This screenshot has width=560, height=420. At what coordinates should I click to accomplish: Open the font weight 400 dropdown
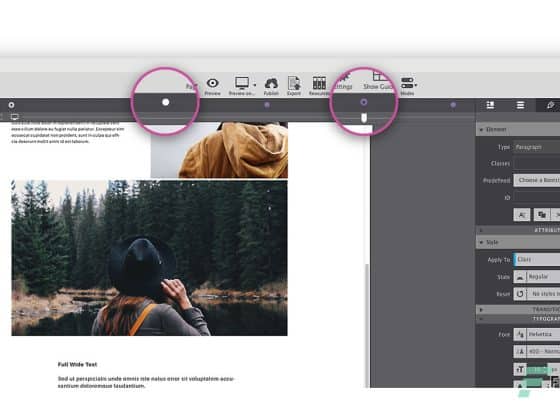(x=543, y=352)
